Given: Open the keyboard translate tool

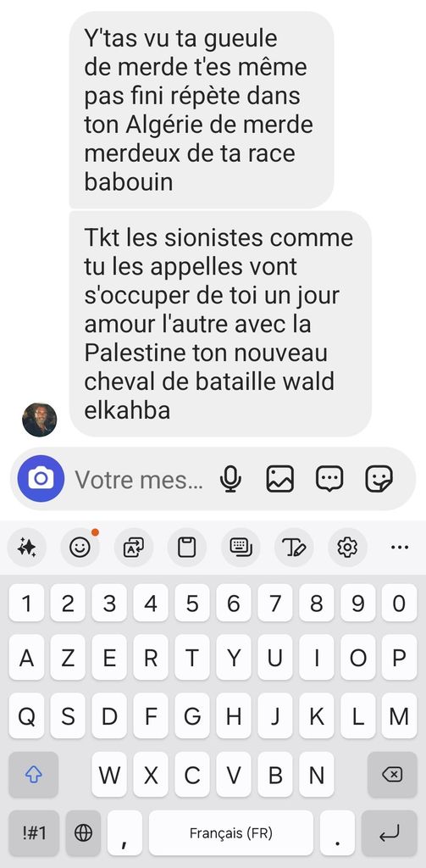Looking at the screenshot, I should (x=133, y=548).
